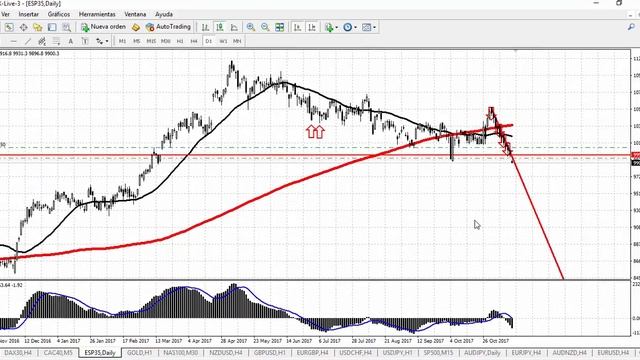This screenshot has width=640, height=360.
Task: Select the ESP35,Daily chart tab
Action: [100, 352]
